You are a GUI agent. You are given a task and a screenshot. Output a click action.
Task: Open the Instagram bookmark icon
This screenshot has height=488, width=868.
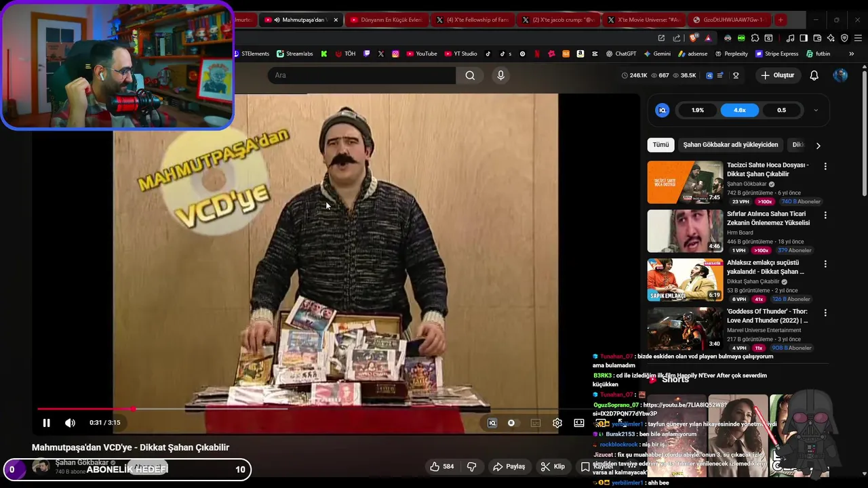coord(395,54)
